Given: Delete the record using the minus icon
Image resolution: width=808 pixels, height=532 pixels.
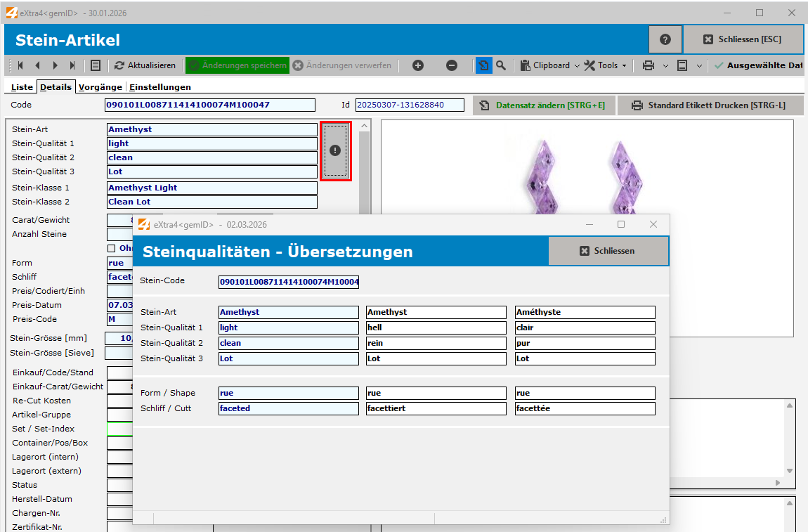Looking at the screenshot, I should pos(452,65).
